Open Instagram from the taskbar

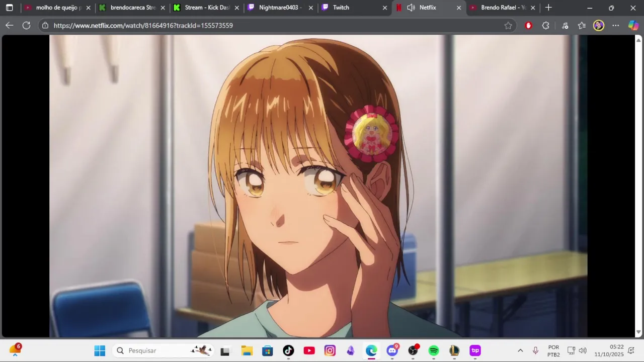pyautogui.click(x=330, y=350)
